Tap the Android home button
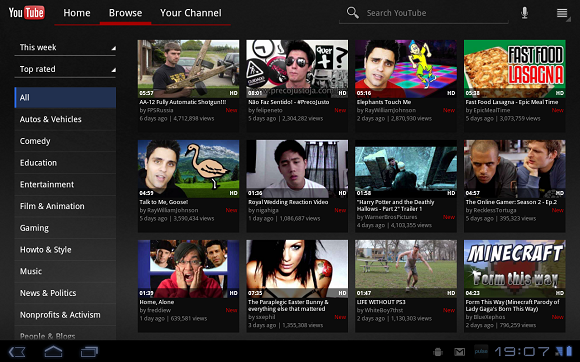The width and height of the screenshot is (580, 362). tap(54, 351)
